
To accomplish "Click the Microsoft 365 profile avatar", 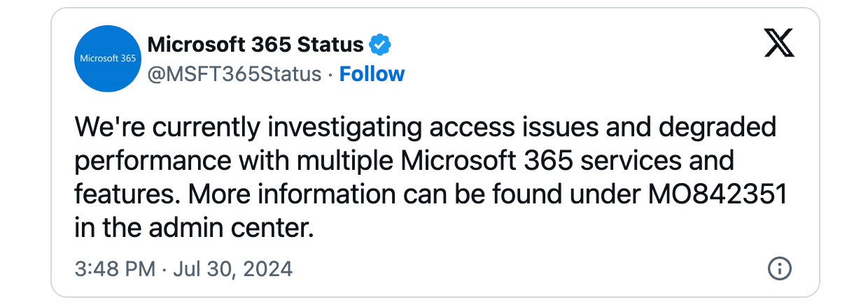I will [x=108, y=59].
